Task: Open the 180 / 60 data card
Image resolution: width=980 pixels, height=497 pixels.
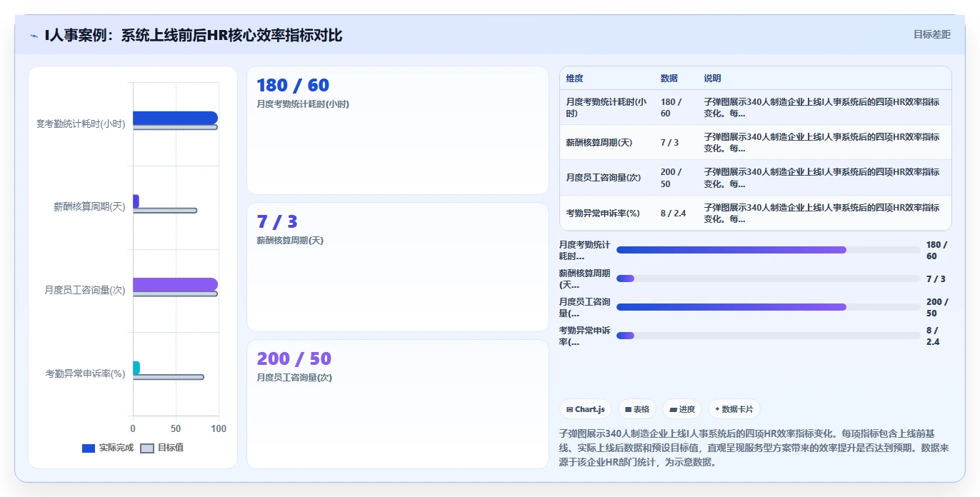Action: tap(398, 130)
